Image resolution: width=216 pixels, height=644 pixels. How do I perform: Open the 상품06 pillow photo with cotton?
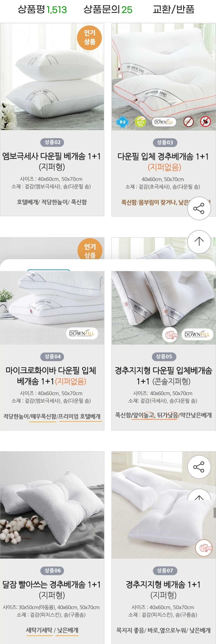pos(52,505)
